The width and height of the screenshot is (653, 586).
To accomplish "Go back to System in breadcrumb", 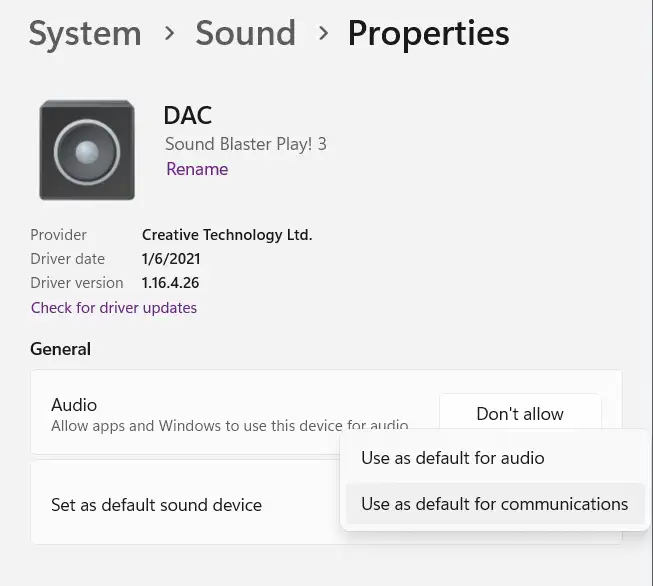I will [x=85, y=34].
